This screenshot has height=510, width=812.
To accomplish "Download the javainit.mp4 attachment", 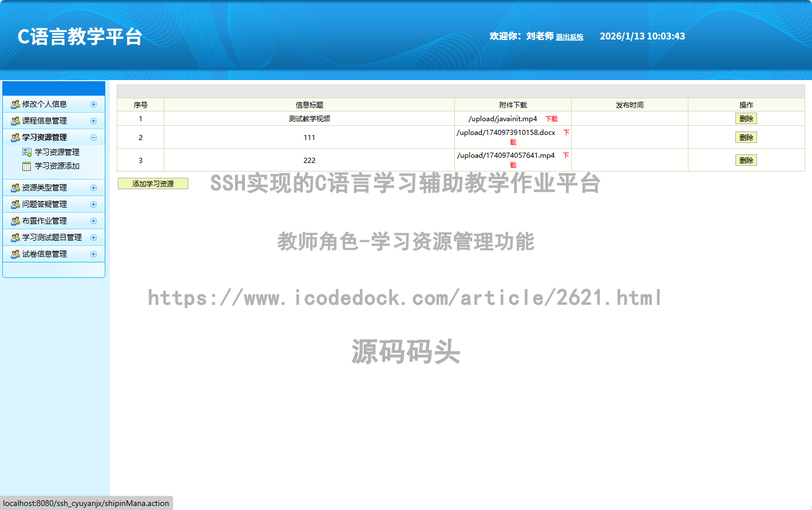I will point(551,119).
